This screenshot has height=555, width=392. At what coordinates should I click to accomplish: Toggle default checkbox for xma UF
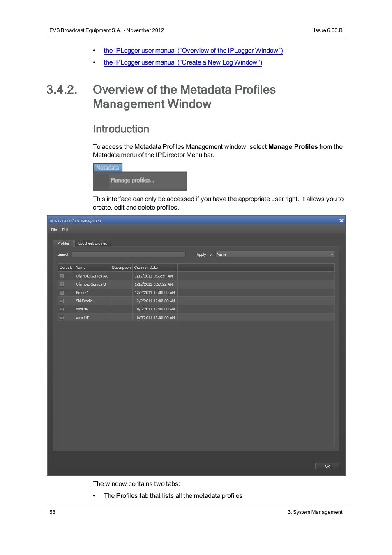click(62, 318)
